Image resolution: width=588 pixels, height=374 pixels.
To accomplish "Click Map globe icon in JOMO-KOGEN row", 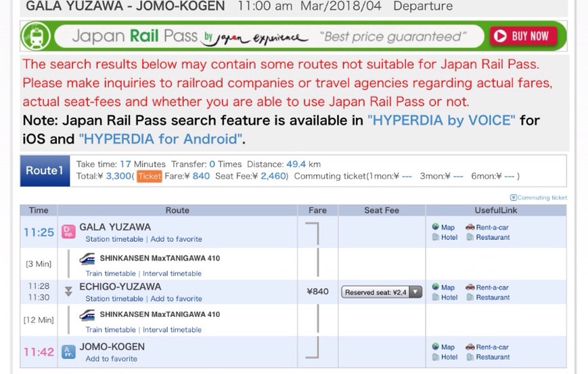I will (435, 347).
